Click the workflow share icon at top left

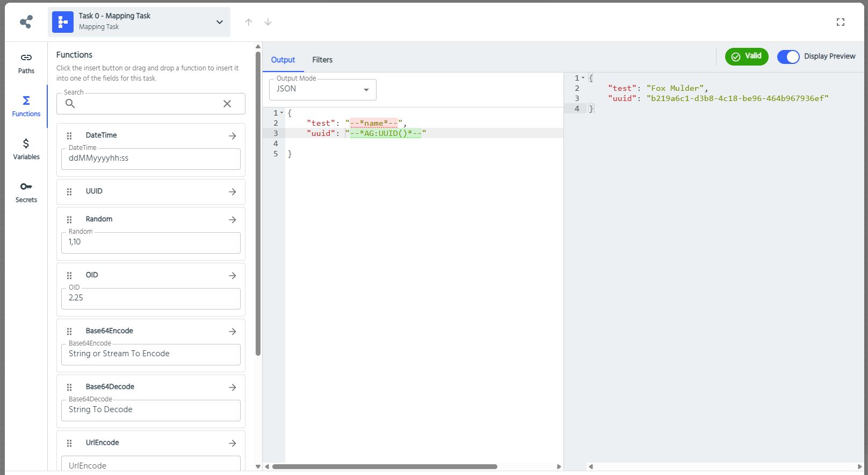click(26, 22)
